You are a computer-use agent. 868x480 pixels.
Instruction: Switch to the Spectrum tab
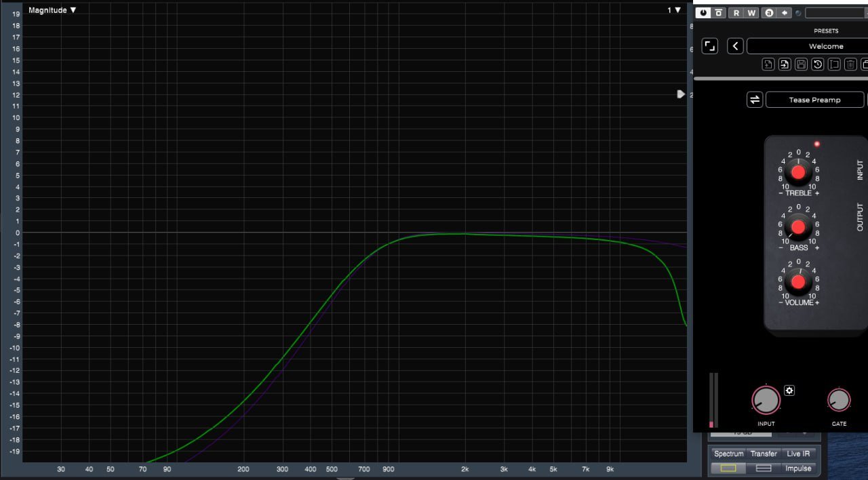(x=728, y=454)
